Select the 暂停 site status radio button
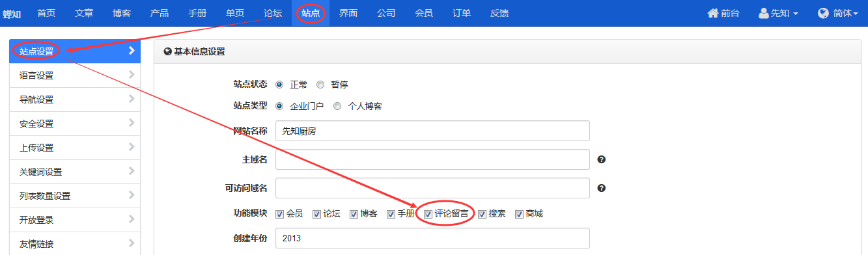This screenshot has height=255, width=868. point(320,85)
